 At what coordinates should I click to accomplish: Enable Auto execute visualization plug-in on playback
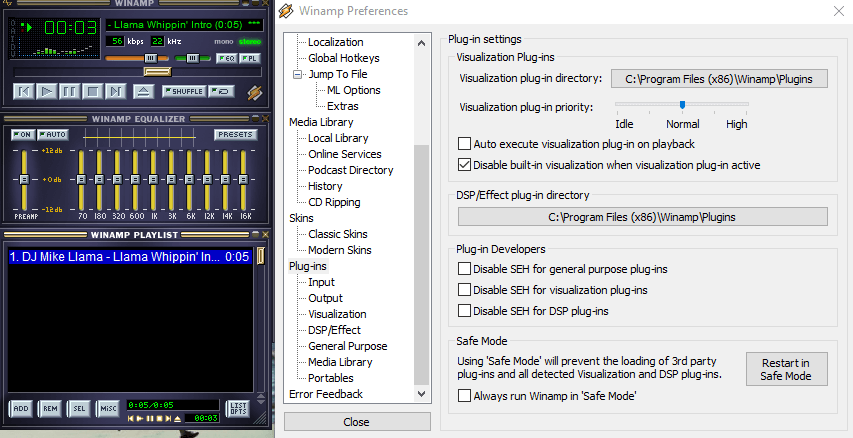coord(464,144)
